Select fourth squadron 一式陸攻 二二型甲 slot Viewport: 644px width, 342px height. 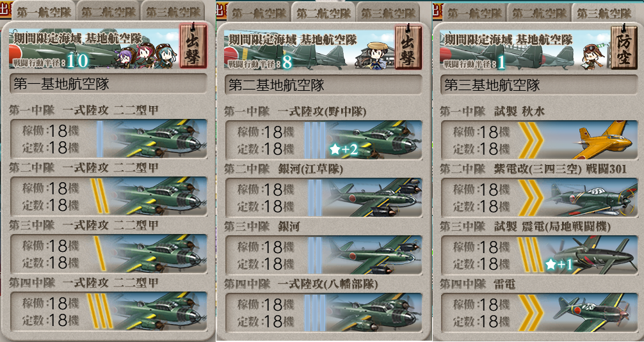(x=108, y=311)
